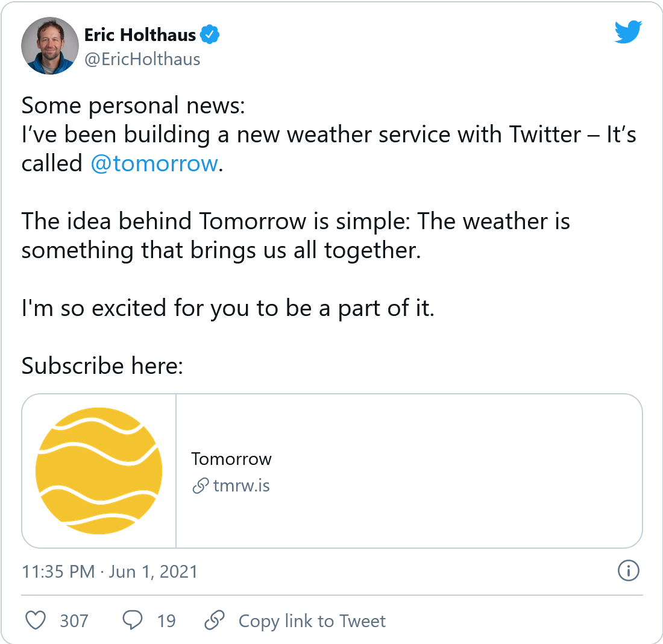Click the Eric Holthaus display name

coord(140,35)
